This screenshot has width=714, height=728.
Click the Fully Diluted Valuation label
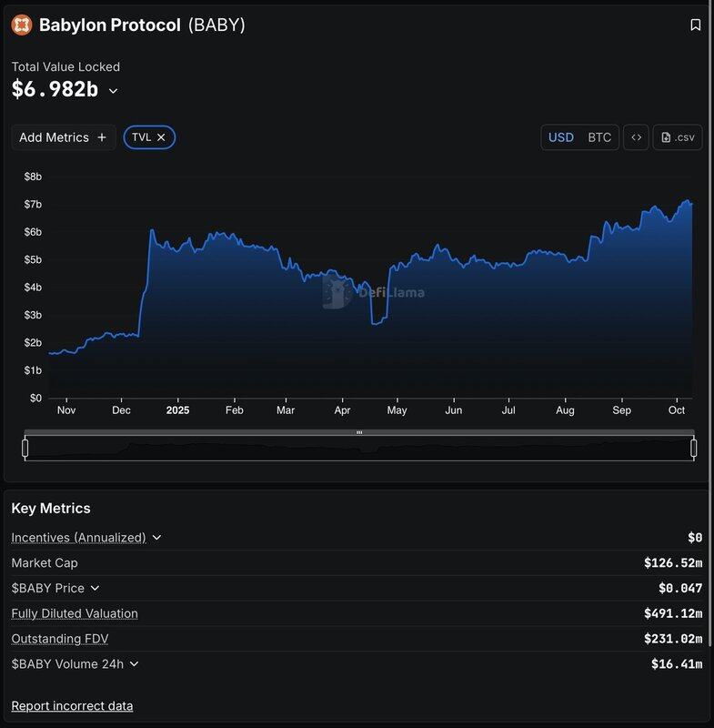(x=75, y=614)
